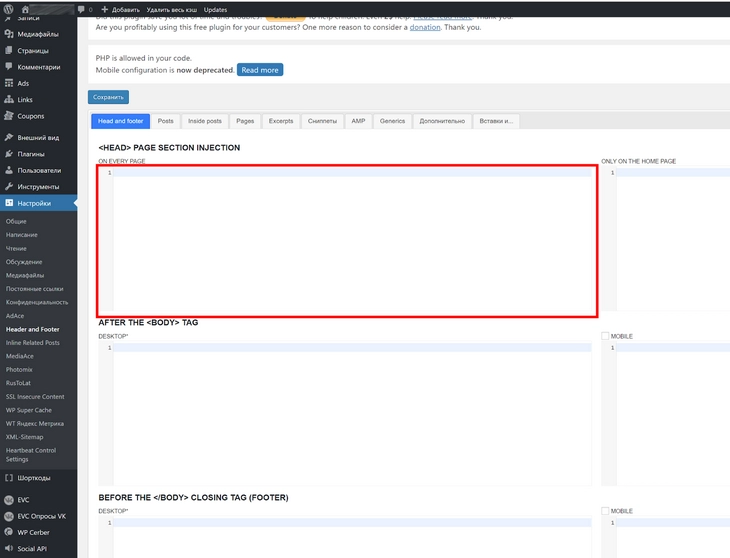The height and width of the screenshot is (558, 730).
Task: Click the Ads grid icon
Action: pyautogui.click(x=8, y=83)
